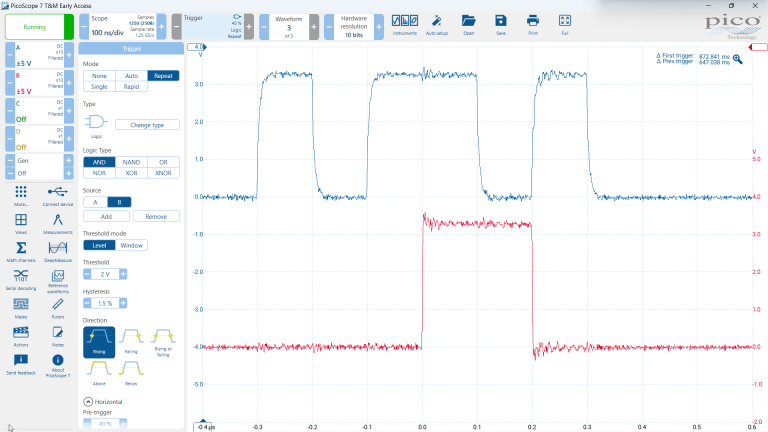Screen dimensions: 768x432
Task: Switch trigger mode to Auto
Action: 131,76
